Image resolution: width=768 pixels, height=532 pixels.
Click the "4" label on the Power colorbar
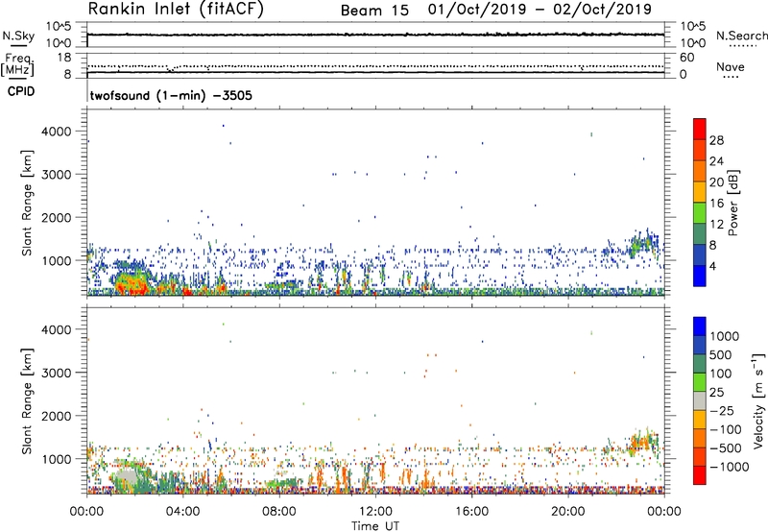[713, 266]
